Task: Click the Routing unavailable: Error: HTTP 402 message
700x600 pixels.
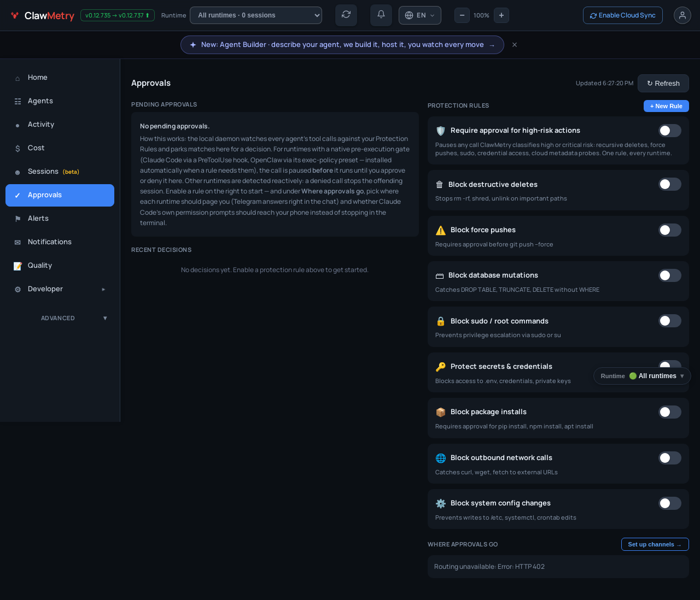Action: pos(489,567)
